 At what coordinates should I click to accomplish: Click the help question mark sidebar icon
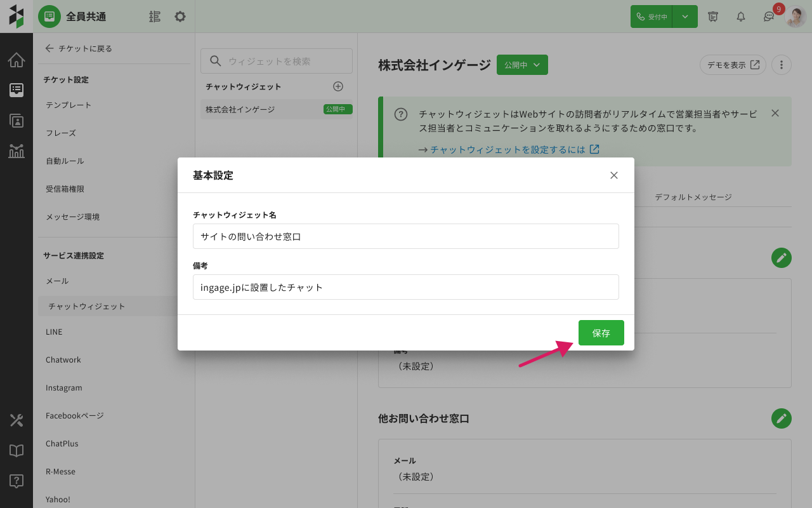pyautogui.click(x=16, y=481)
